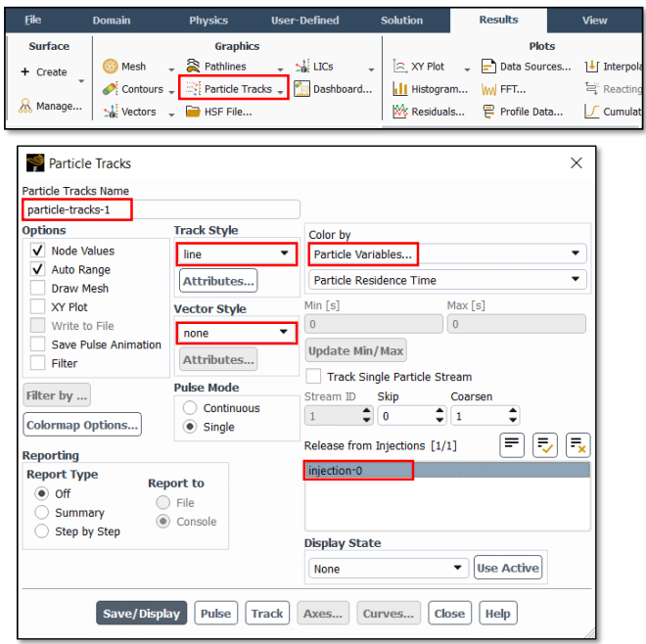Select Off report type

click(42, 493)
